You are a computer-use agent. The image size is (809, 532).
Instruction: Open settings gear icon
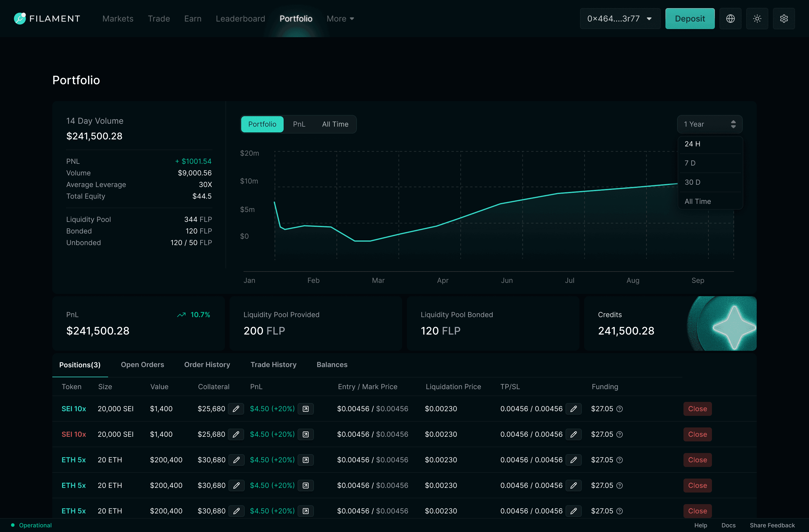[783, 19]
